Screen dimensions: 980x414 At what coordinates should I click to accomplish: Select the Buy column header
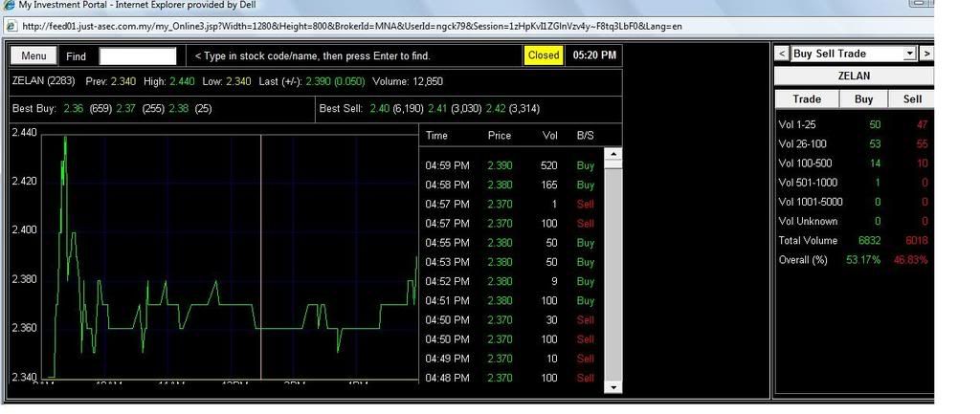tap(863, 98)
